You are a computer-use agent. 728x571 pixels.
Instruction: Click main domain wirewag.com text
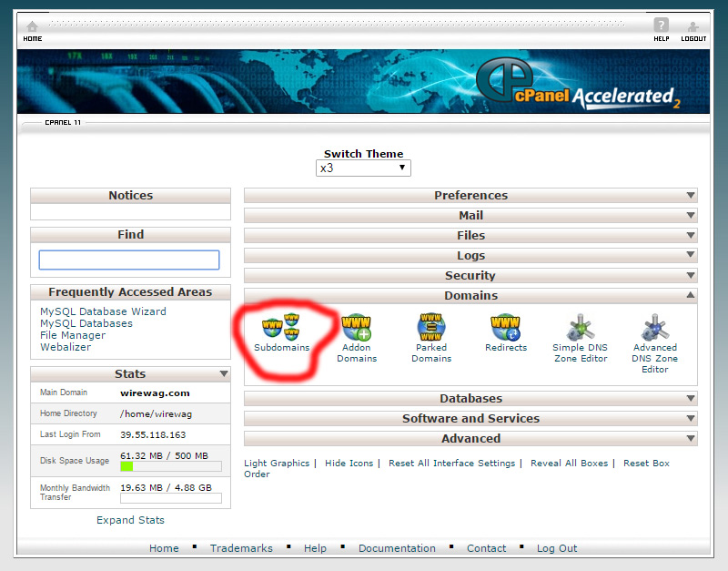tap(155, 393)
